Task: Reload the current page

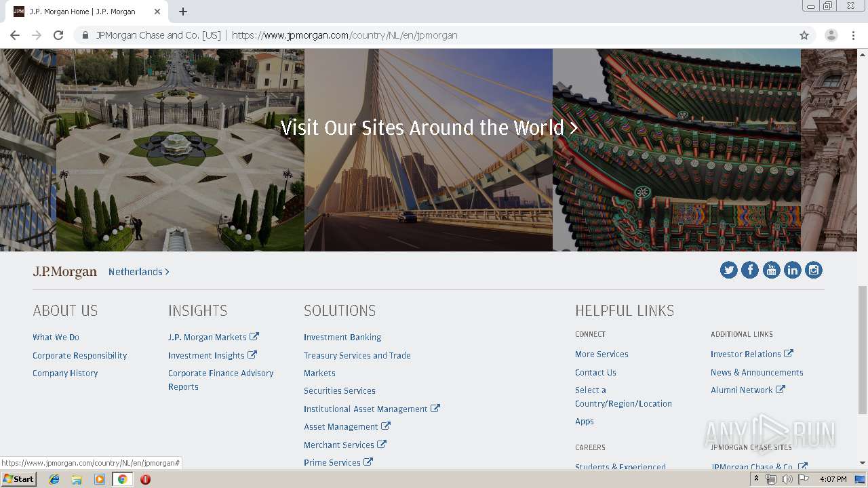Action: click(58, 35)
